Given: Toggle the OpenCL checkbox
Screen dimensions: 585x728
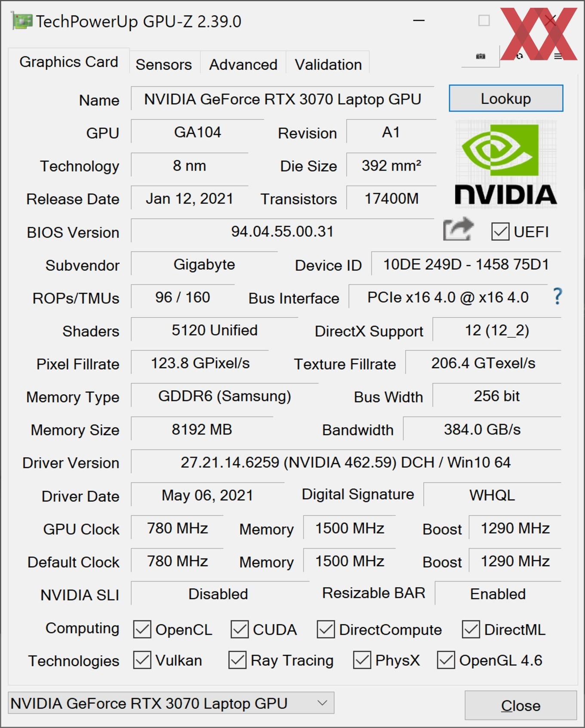Looking at the screenshot, I should pyautogui.click(x=142, y=629).
